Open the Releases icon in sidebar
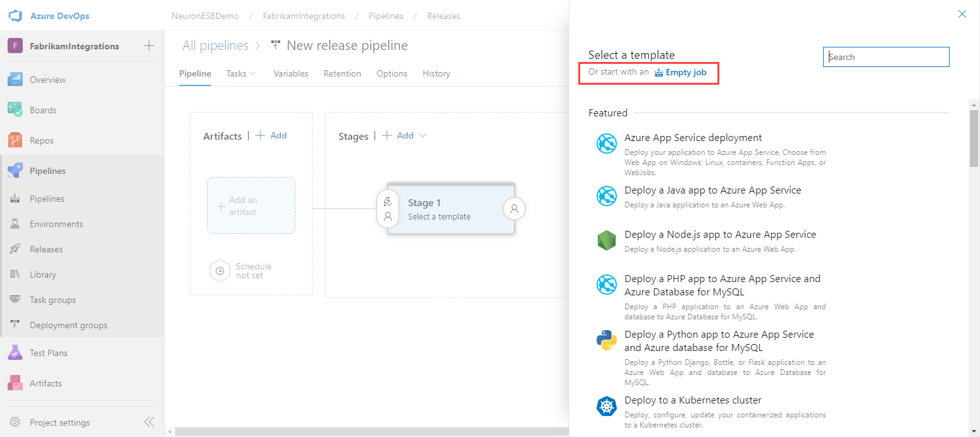Screen dimensions: 980x437 tap(15, 249)
